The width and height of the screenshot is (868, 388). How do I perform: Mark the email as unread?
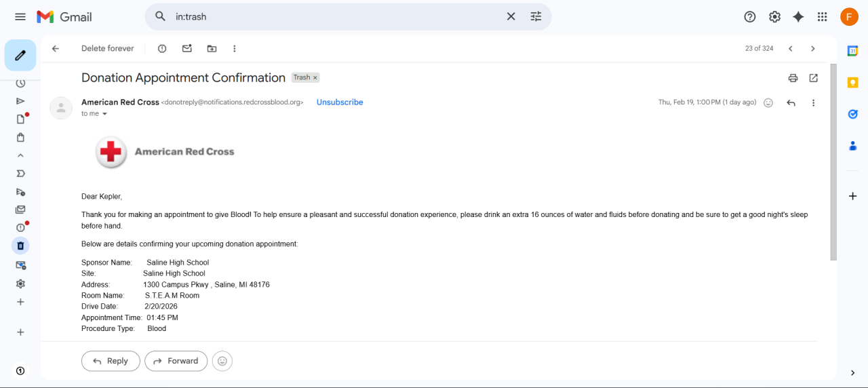(186, 49)
